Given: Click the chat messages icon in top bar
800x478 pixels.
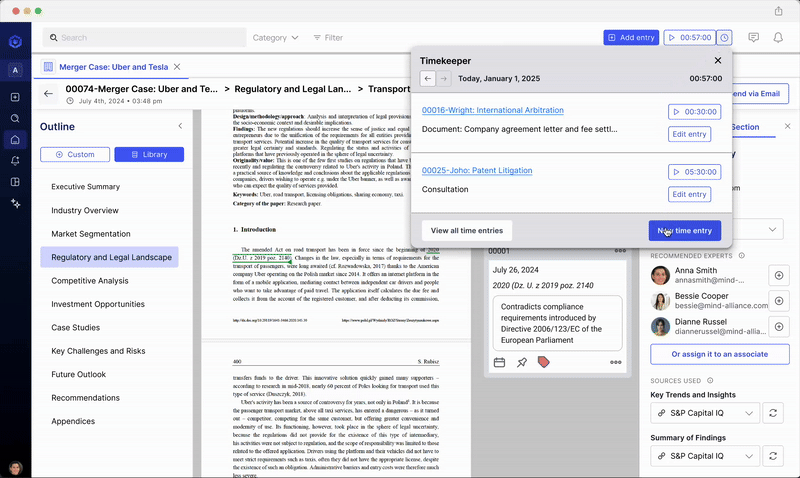Looking at the screenshot, I should coord(754,37).
